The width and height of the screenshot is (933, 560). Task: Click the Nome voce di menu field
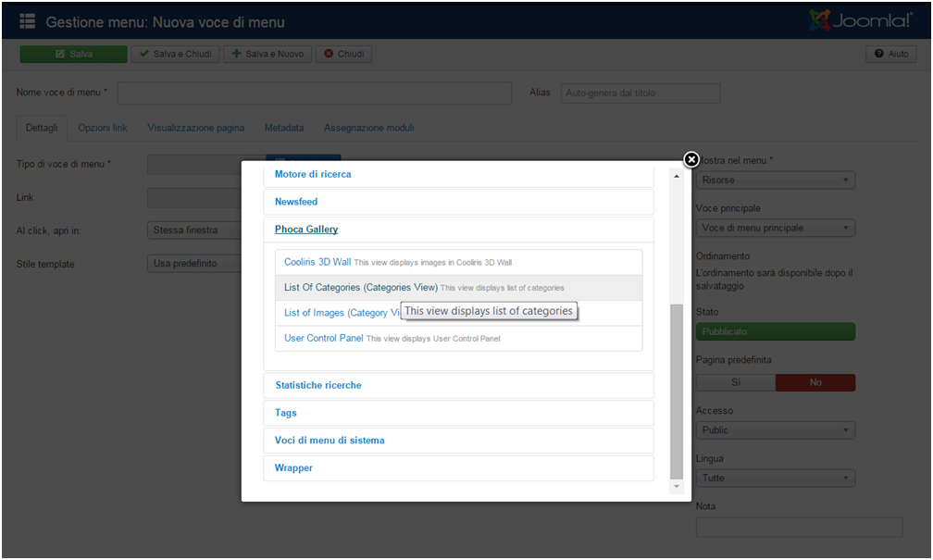coord(314,93)
